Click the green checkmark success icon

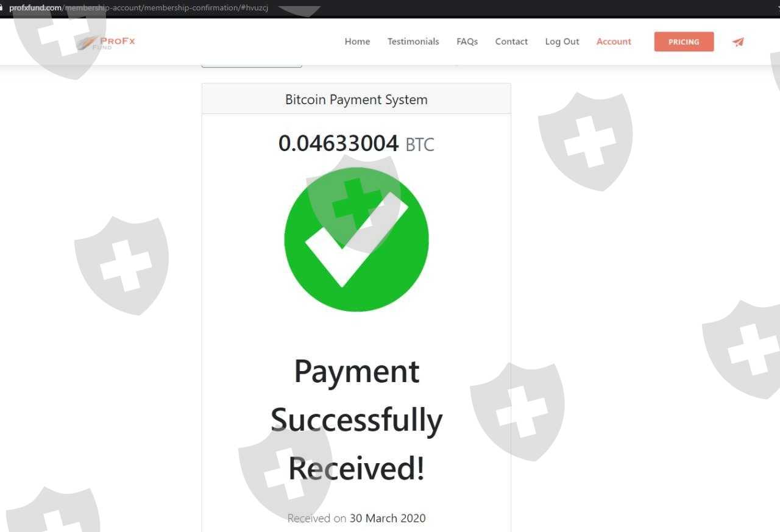pyautogui.click(x=356, y=239)
